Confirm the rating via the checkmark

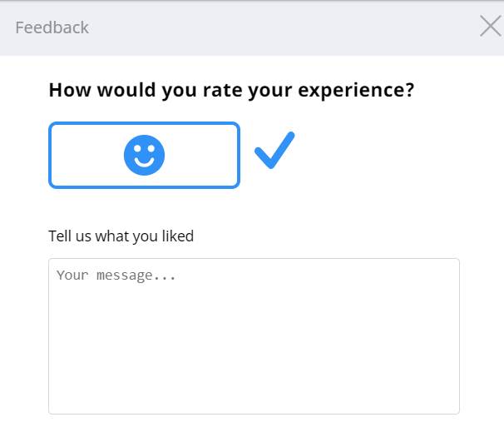(x=274, y=150)
